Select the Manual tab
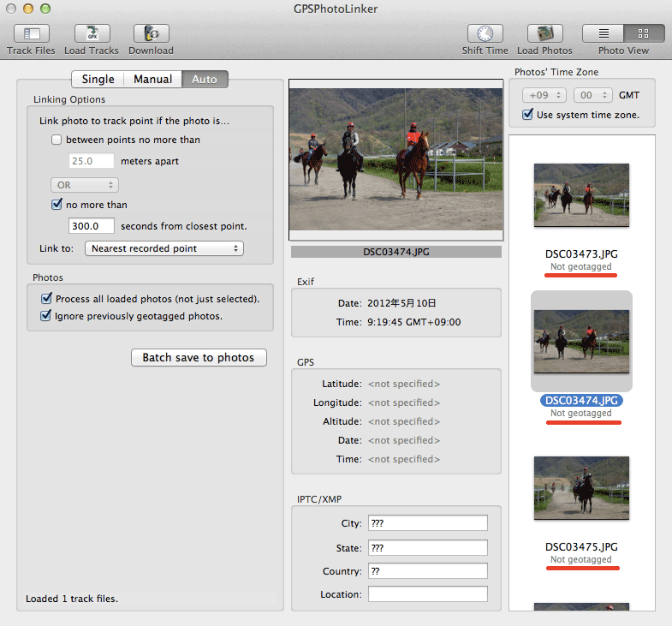Screen dimensions: 672x626 point(153,80)
